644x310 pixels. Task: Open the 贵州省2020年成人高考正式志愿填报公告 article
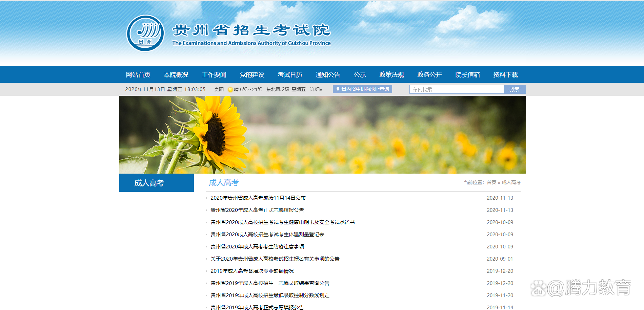(257, 210)
